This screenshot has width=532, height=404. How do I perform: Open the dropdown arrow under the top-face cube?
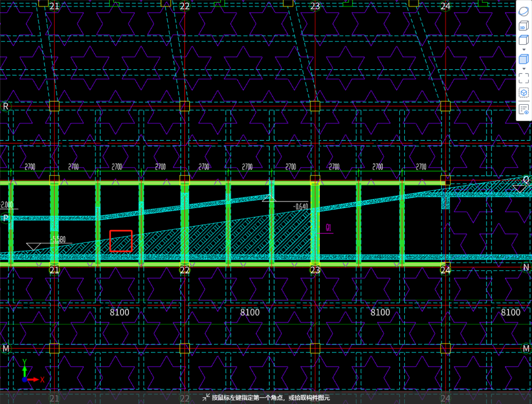[x=524, y=49]
